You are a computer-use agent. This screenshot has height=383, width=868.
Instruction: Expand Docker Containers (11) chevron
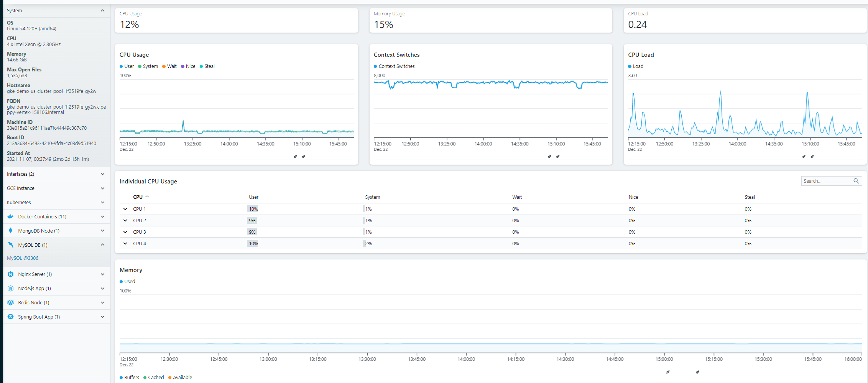[102, 217]
